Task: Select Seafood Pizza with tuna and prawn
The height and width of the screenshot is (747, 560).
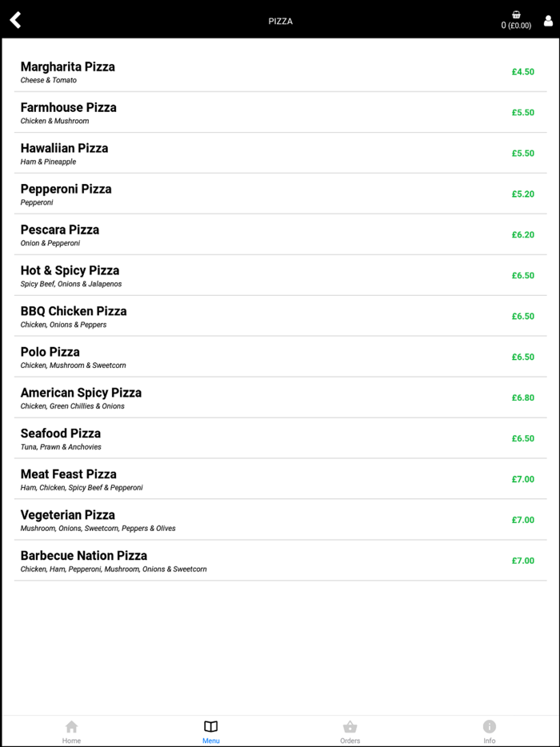Action: click(x=61, y=434)
